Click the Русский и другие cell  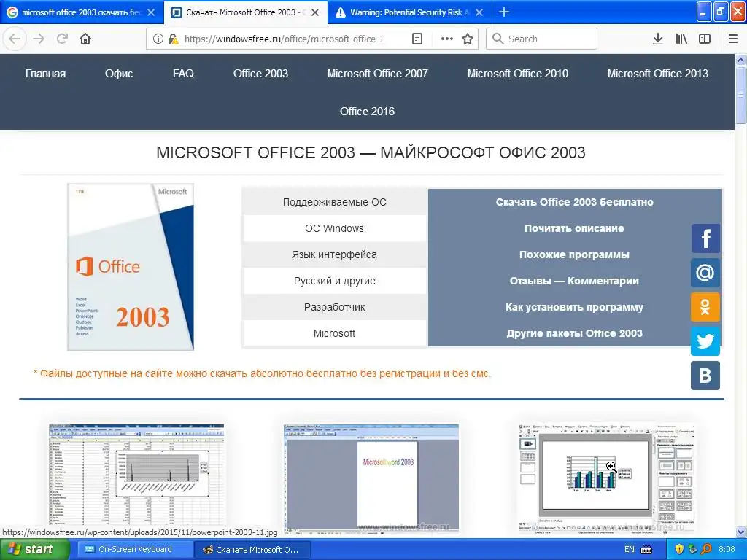tap(334, 281)
